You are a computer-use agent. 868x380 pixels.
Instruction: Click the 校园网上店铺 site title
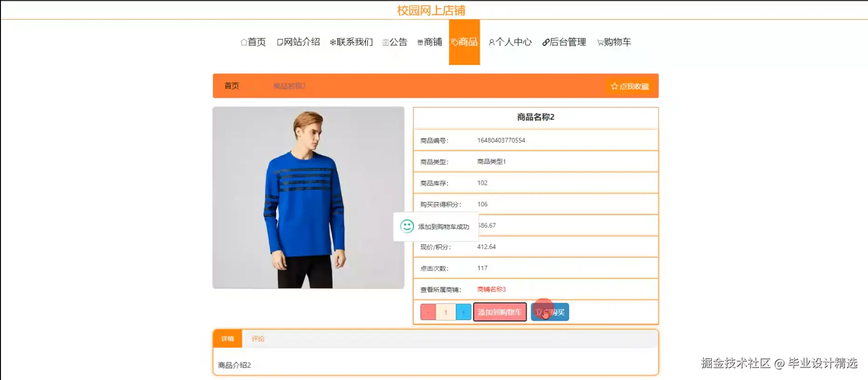click(x=431, y=10)
